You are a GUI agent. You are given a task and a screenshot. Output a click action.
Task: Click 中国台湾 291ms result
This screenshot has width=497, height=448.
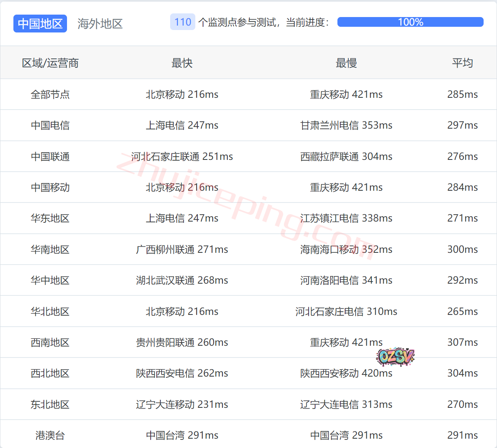(x=182, y=435)
